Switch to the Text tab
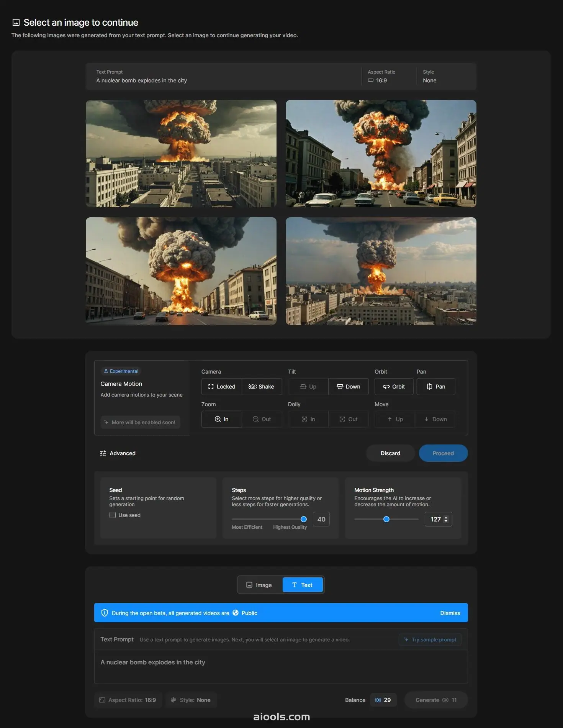The image size is (563, 728). pos(302,585)
